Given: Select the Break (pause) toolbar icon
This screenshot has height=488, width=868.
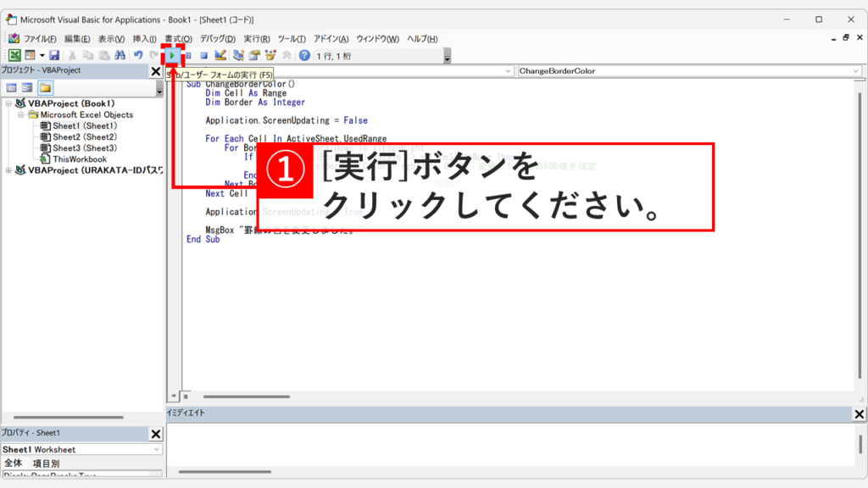Looking at the screenshot, I should 188,54.
